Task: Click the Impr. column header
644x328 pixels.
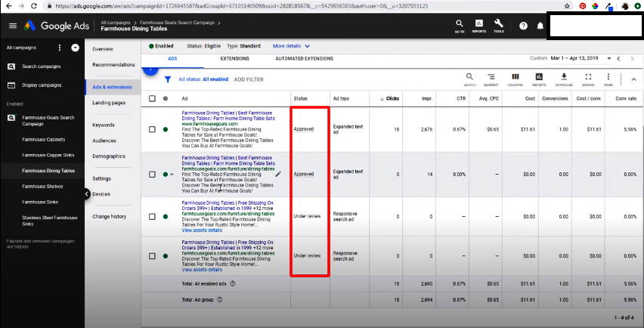Action: [427, 98]
